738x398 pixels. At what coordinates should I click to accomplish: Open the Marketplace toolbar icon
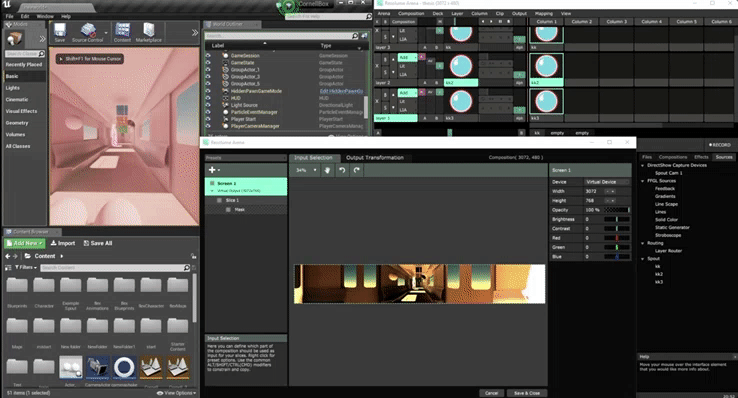pos(149,31)
